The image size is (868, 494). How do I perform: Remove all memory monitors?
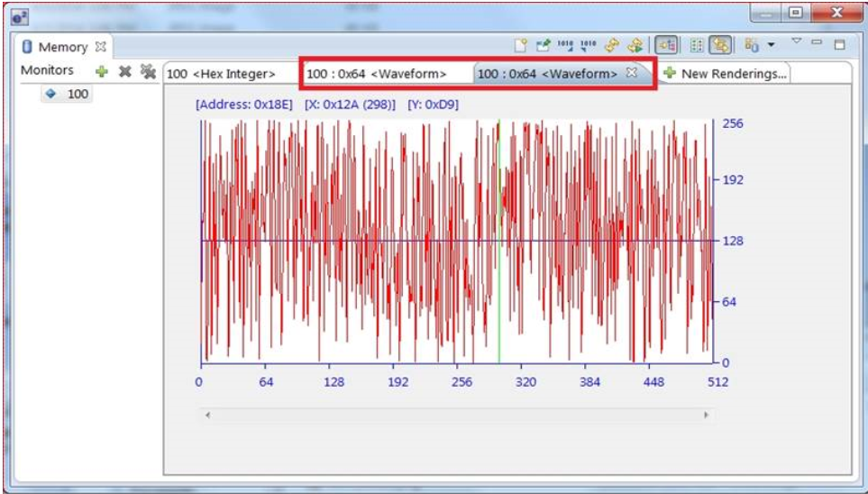coord(148,71)
